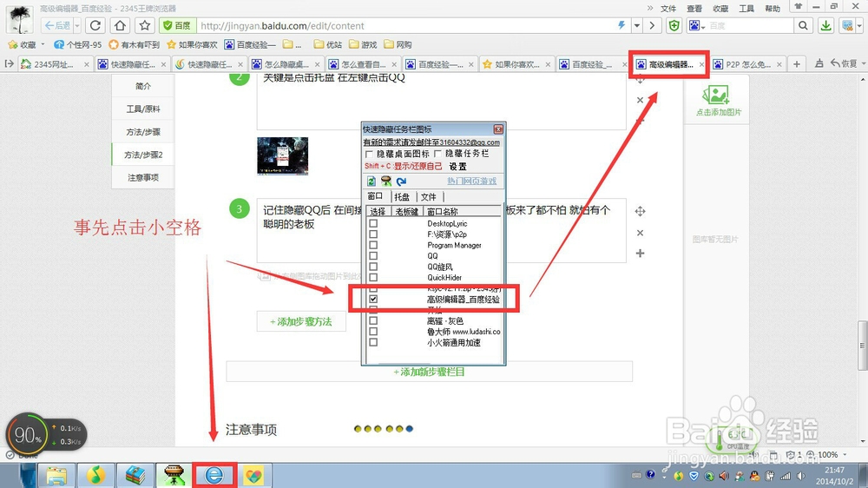This screenshot has height=488, width=868.
Task: Open the file explorer taskbar icon
Action: [56, 475]
